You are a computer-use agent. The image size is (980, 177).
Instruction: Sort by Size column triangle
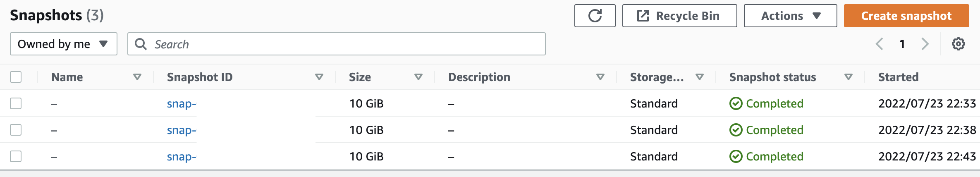[x=418, y=77]
